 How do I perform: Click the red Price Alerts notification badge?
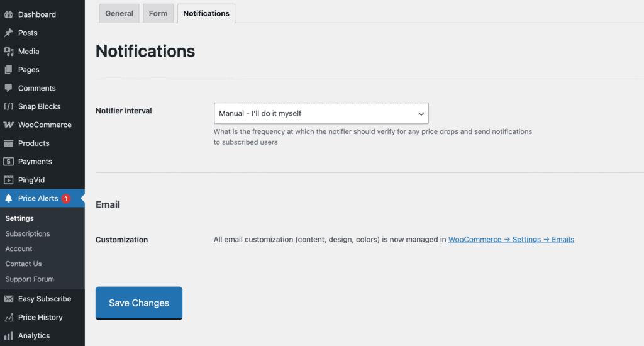tap(66, 199)
